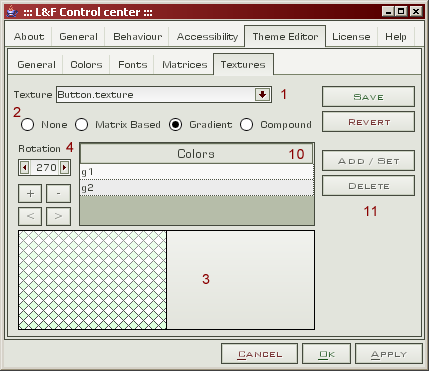
Task: Go to the Accessibility tab
Action: pyautogui.click(x=207, y=36)
